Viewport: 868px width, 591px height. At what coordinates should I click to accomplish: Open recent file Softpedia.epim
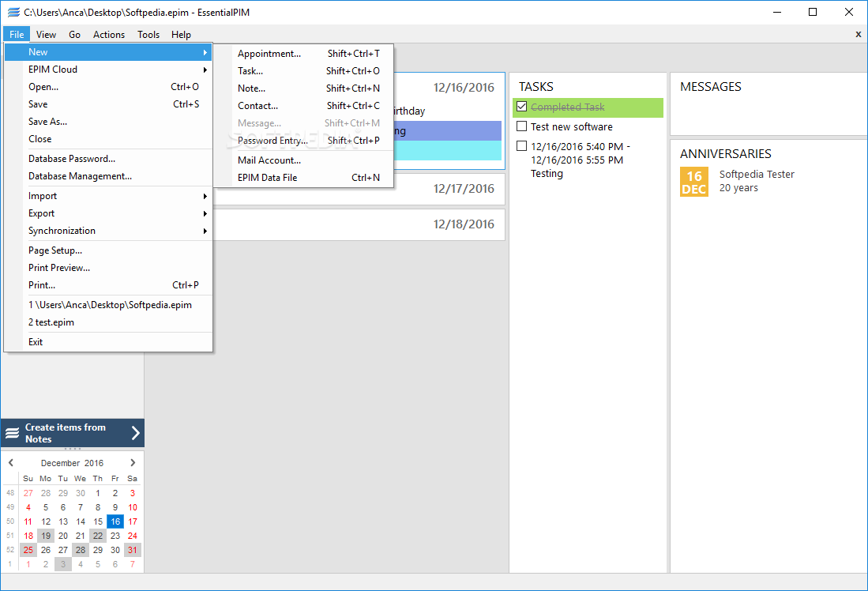tap(108, 305)
